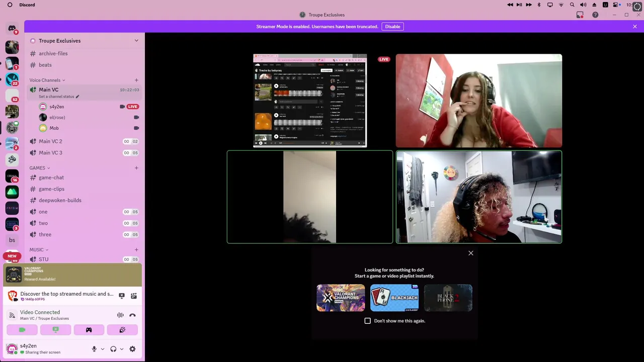
Task: Collapse the GAMES category
Action: click(x=40, y=168)
